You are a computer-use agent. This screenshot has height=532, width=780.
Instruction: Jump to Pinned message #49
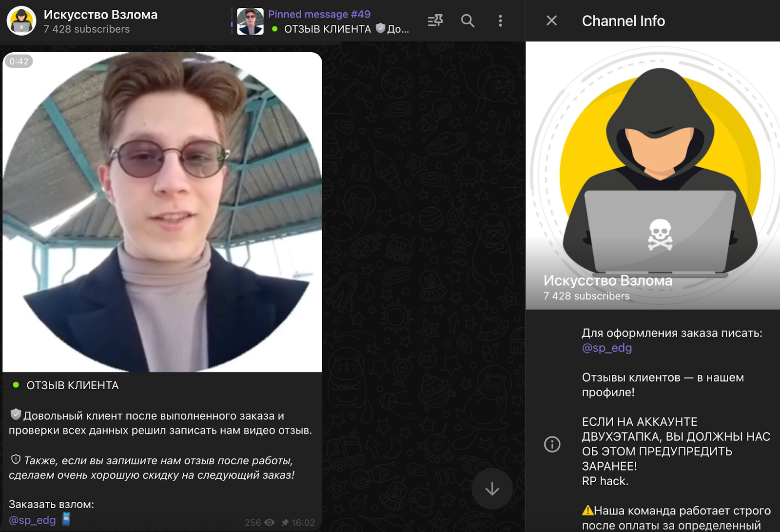[x=319, y=14]
